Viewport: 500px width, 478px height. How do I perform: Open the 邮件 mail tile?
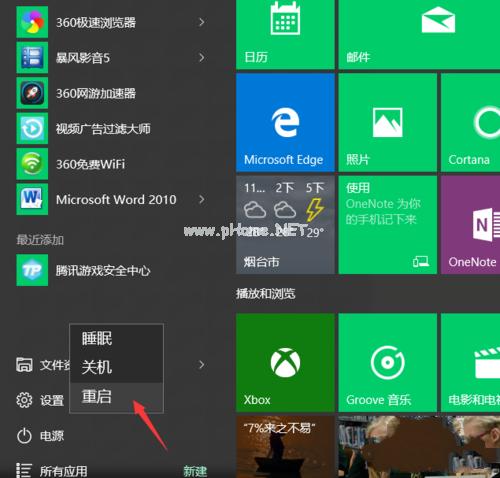click(x=419, y=34)
